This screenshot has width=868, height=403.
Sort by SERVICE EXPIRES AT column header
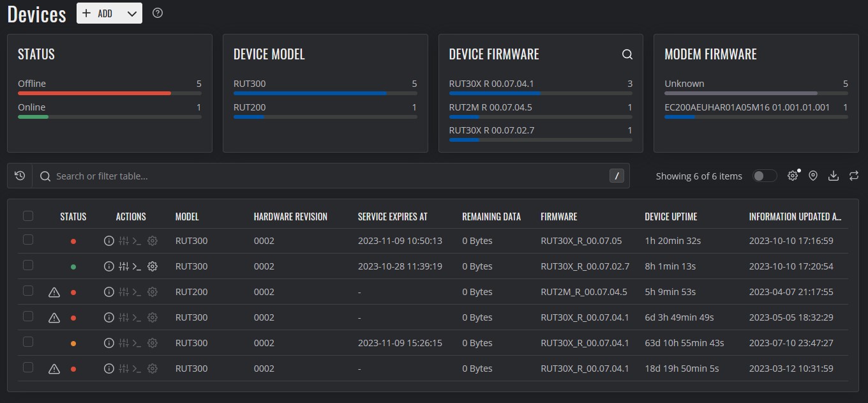(393, 217)
